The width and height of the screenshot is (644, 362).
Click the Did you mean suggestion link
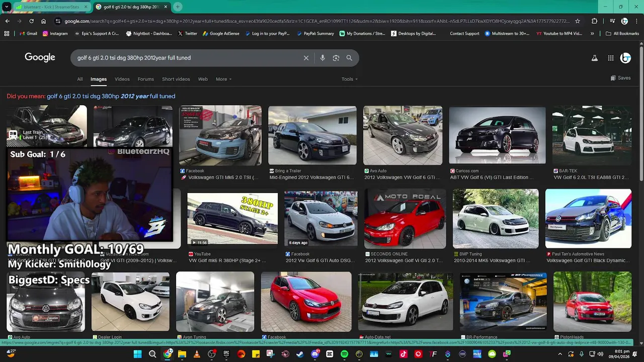tap(111, 96)
